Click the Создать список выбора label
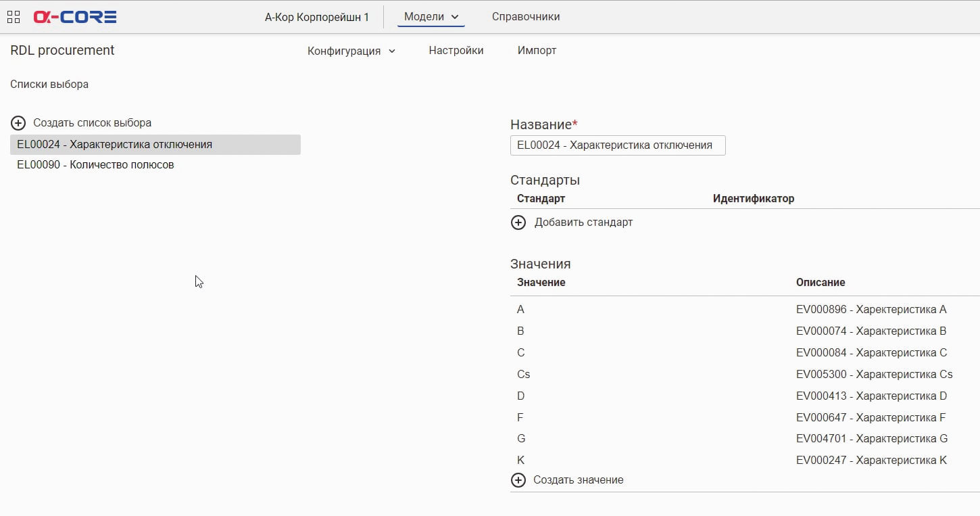 coord(93,123)
